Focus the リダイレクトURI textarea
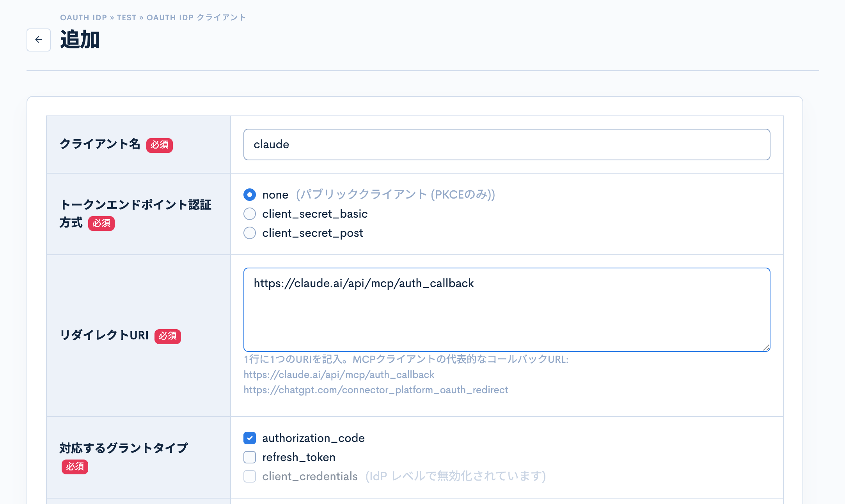This screenshot has width=845, height=504. pyautogui.click(x=507, y=310)
